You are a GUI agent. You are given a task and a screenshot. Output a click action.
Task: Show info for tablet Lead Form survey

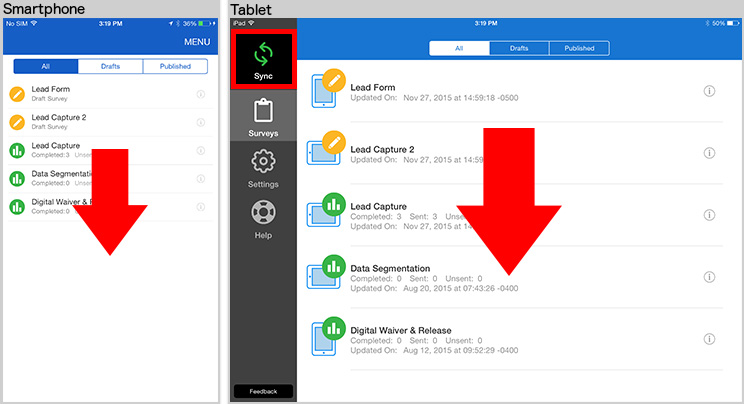pyautogui.click(x=709, y=91)
